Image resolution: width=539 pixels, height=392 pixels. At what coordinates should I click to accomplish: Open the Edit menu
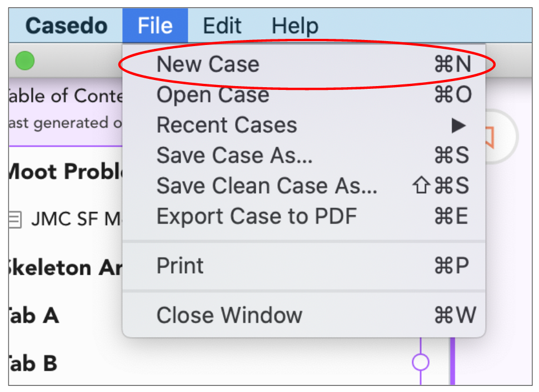(222, 26)
